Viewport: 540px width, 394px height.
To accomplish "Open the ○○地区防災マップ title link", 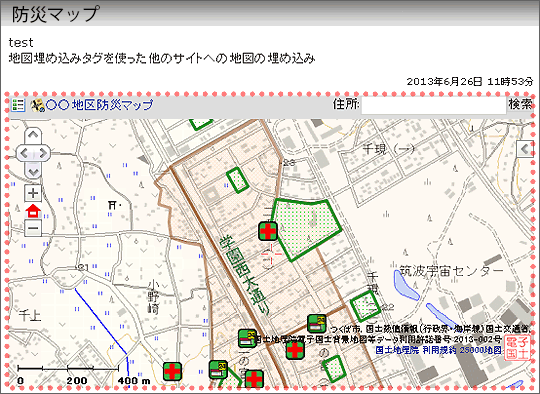I will coord(100,105).
